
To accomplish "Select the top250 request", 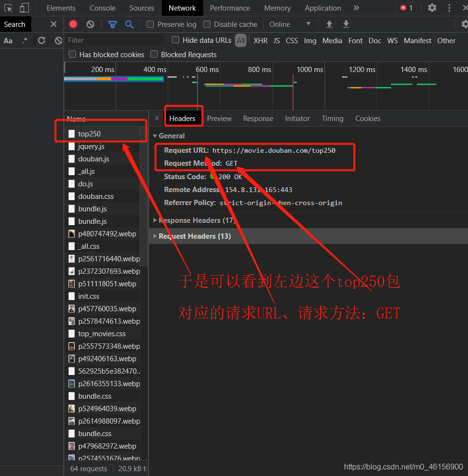I will [102, 134].
